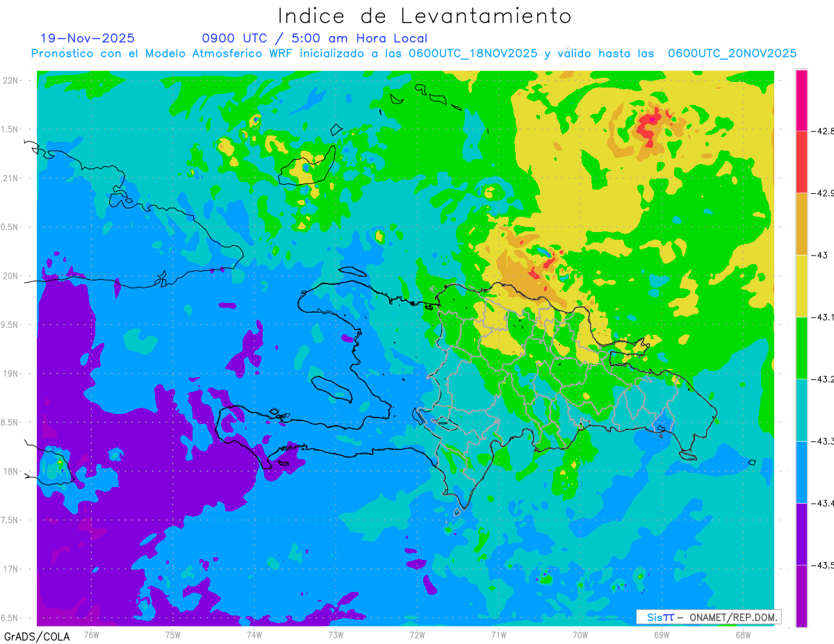Click the '68W' longitude label
Screen dimensions: 834x644
743,634
